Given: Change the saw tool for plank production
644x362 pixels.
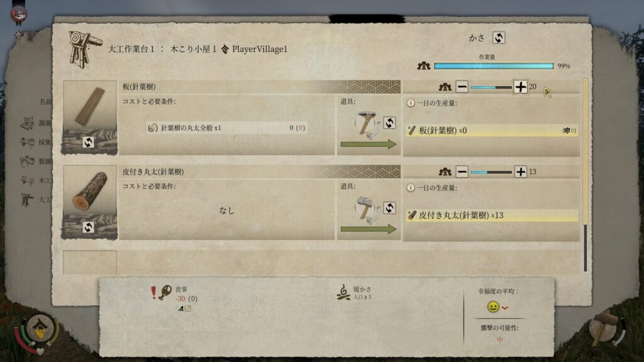Looking at the screenshot, I should 389,123.
